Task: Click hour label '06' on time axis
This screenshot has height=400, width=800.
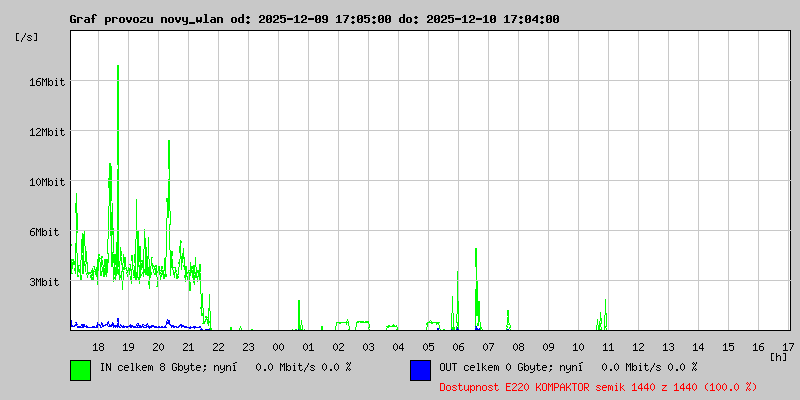Action: [x=458, y=347]
